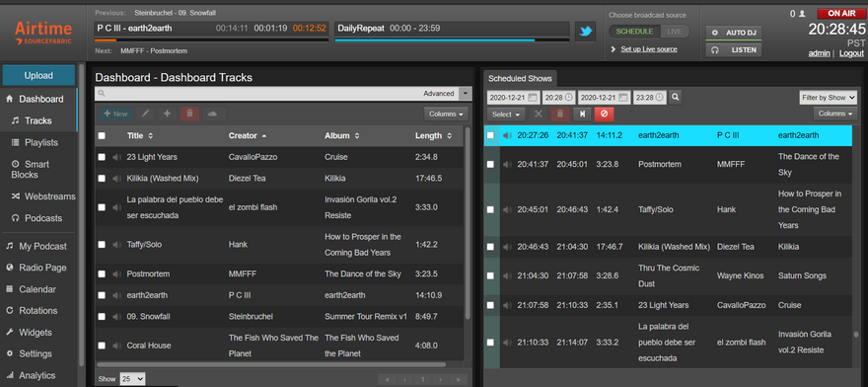
Task: Click the admin user link
Action: click(820, 53)
